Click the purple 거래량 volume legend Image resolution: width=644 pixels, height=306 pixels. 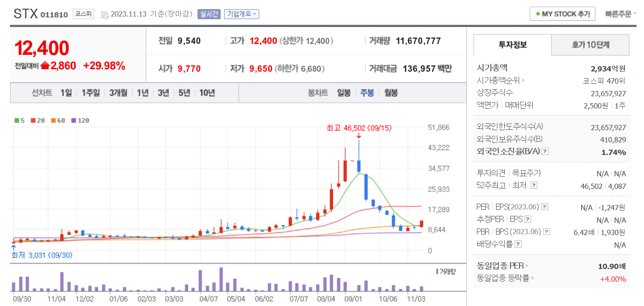(x=446, y=272)
